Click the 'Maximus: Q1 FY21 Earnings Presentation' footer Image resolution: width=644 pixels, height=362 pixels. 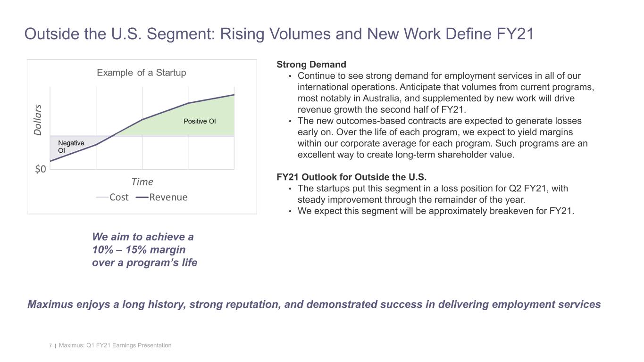(x=115, y=345)
